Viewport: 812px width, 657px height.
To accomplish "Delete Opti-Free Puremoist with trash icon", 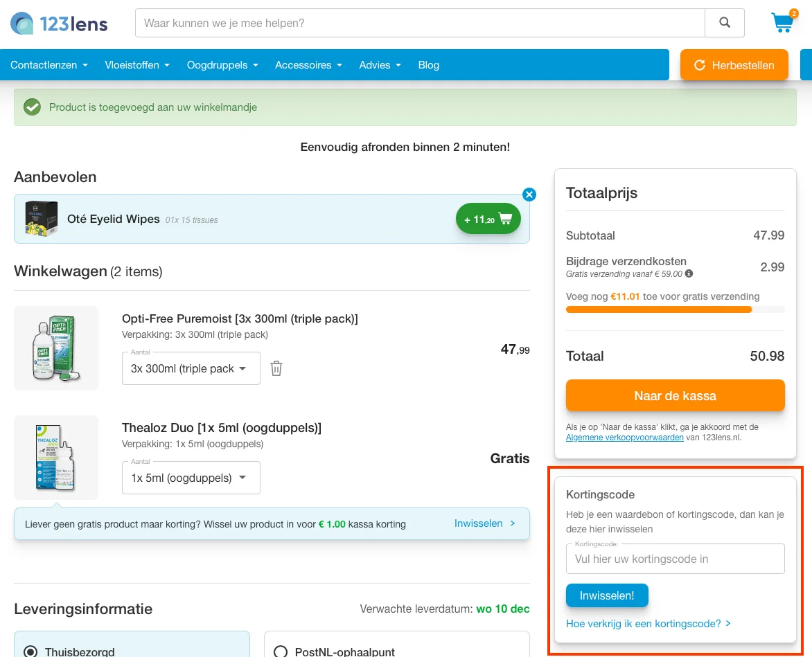I will click(276, 368).
